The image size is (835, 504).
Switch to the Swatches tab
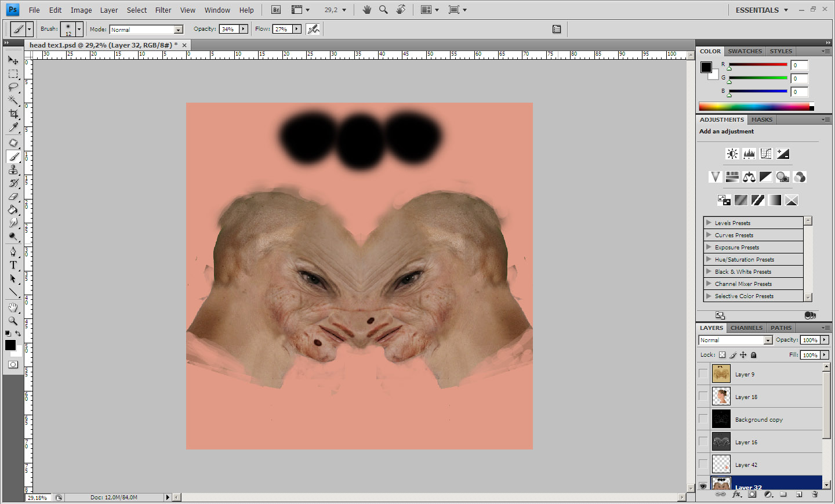pyautogui.click(x=745, y=51)
